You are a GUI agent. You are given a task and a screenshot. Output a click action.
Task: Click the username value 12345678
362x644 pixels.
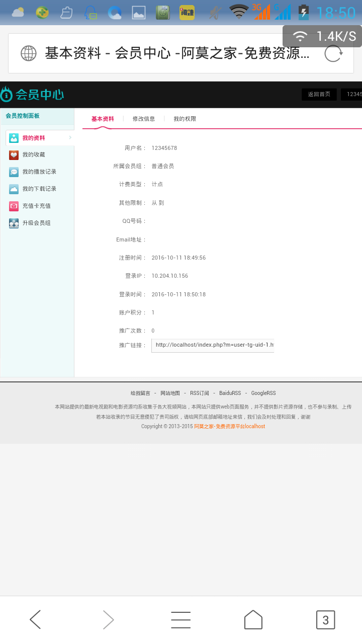[164, 148]
